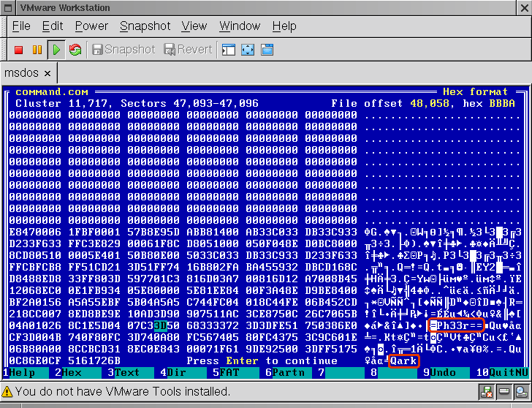532x408 pixels.
Task: Click the Snapshot toolbar button
Action: [123, 50]
